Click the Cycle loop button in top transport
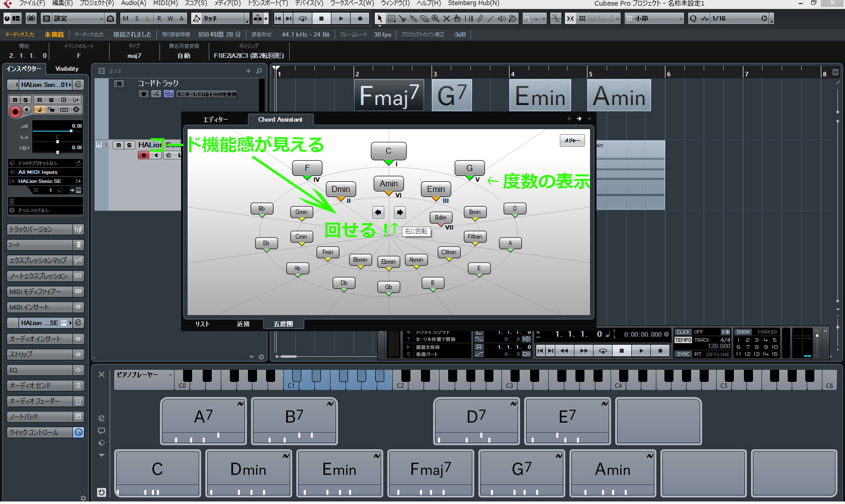The height and width of the screenshot is (504, 845). (x=303, y=19)
